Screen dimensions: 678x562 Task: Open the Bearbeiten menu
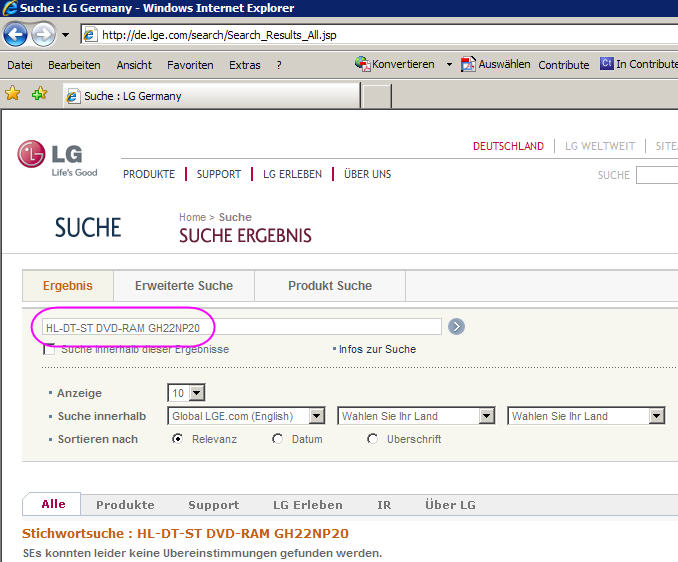click(74, 65)
